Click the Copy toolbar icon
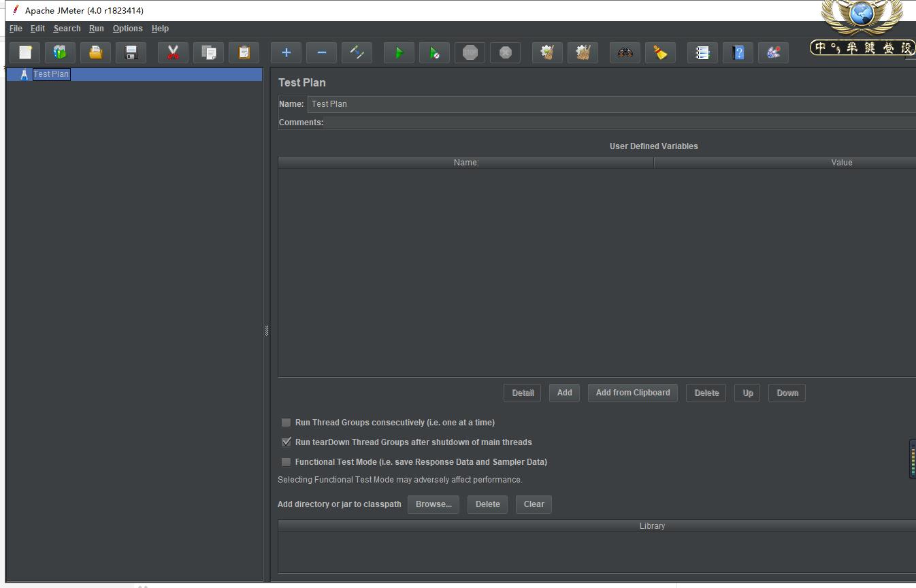 click(x=209, y=52)
